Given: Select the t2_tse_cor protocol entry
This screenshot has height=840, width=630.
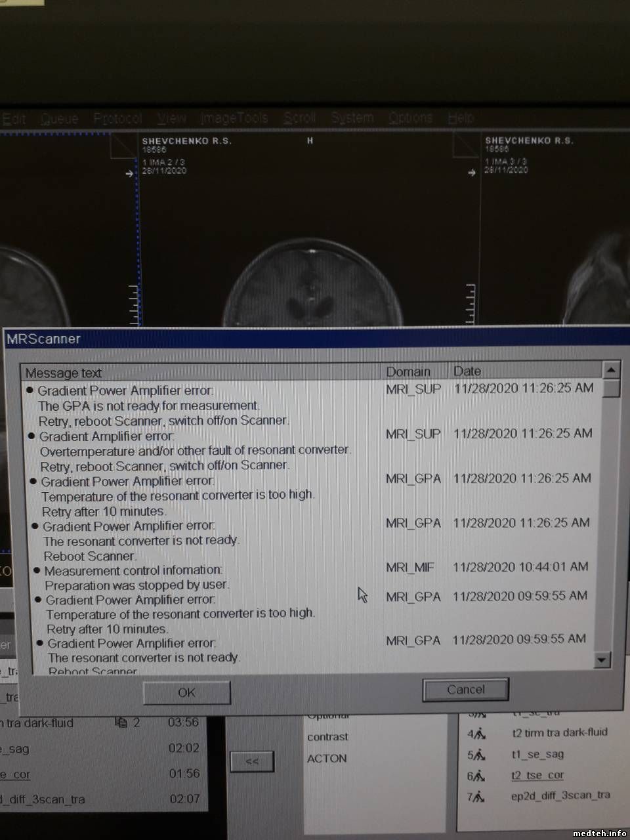Looking at the screenshot, I should tap(537, 776).
